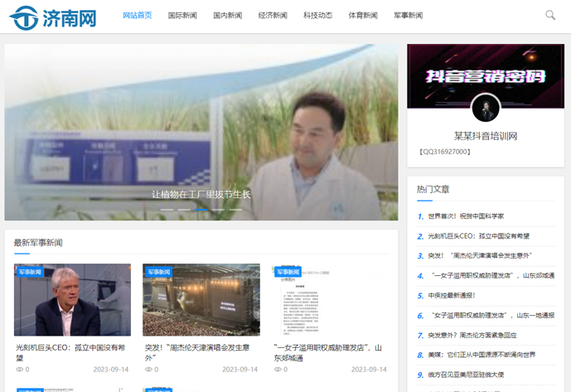Image resolution: width=571 pixels, height=392 pixels.
Task: Click the 某某抖音培训网 name link
Action: [486, 136]
